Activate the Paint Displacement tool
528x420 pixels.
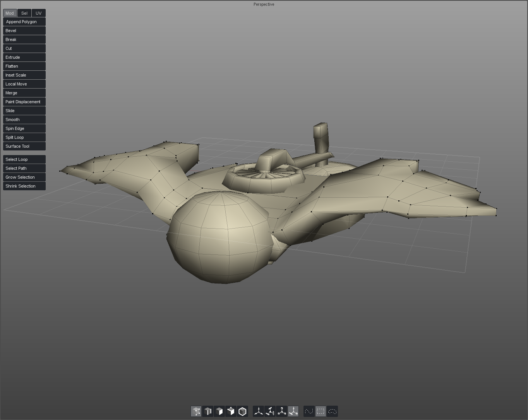click(x=24, y=102)
